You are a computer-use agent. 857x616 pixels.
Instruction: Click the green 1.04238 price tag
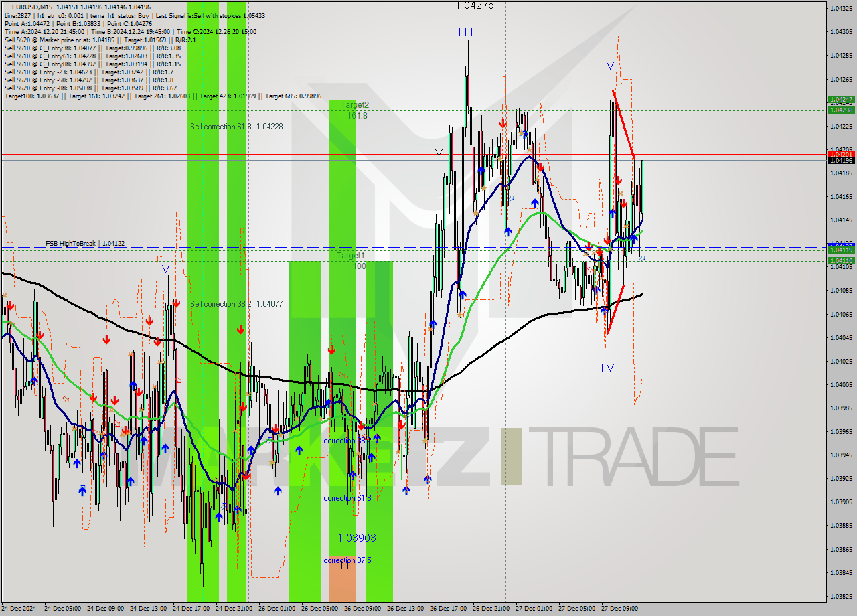pos(840,110)
